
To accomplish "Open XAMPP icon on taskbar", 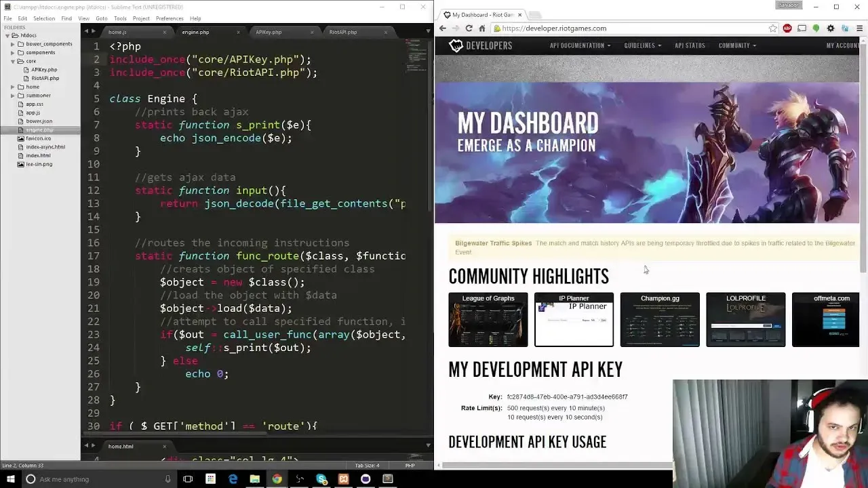I will click(344, 479).
